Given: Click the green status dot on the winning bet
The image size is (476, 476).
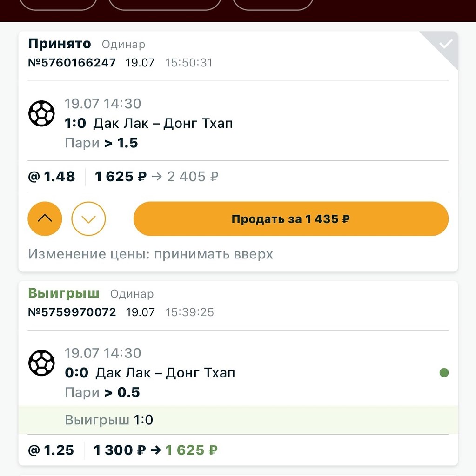Looking at the screenshot, I should coord(444,372).
